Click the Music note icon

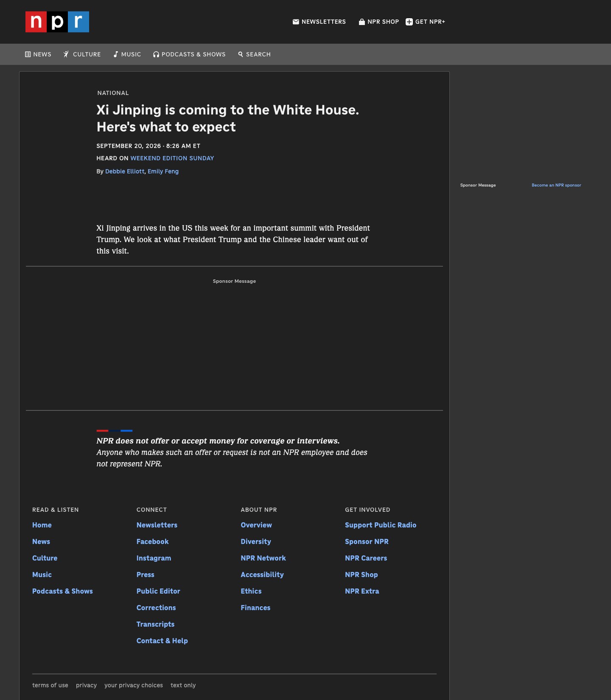tap(115, 54)
